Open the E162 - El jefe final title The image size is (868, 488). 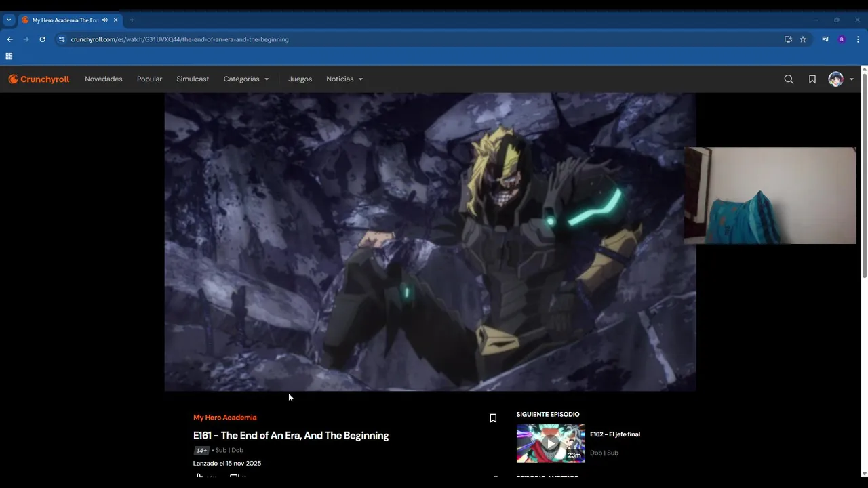click(x=615, y=434)
